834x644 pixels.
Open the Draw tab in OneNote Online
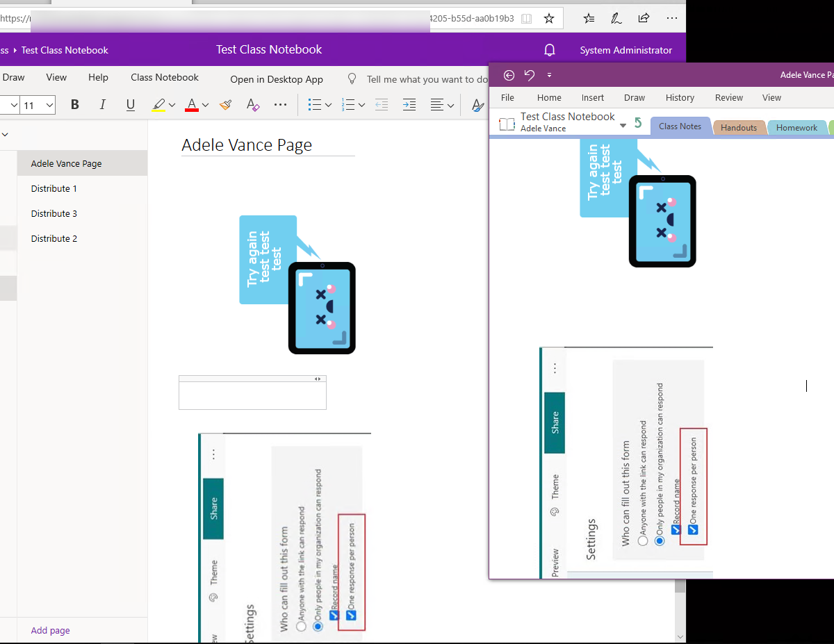13,77
